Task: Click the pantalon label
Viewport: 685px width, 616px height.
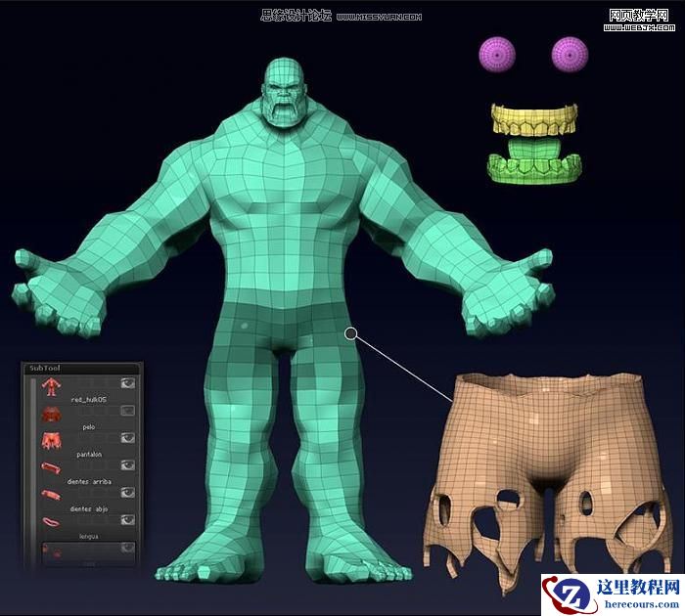Action: pyautogui.click(x=89, y=455)
